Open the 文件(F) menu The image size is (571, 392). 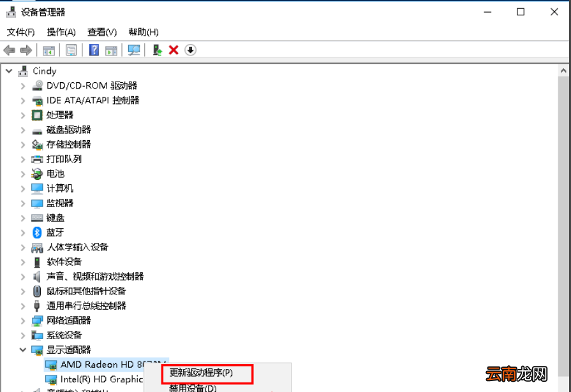[x=21, y=32]
